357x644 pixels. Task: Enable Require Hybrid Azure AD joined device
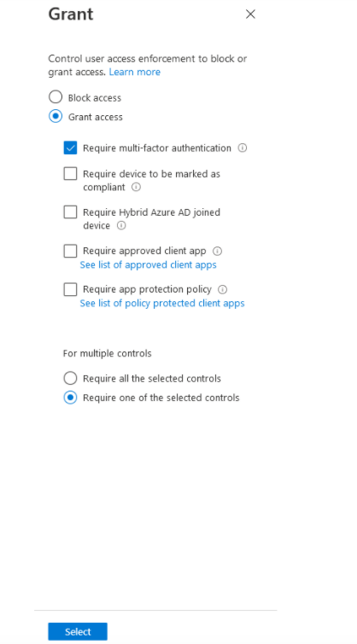(70, 212)
